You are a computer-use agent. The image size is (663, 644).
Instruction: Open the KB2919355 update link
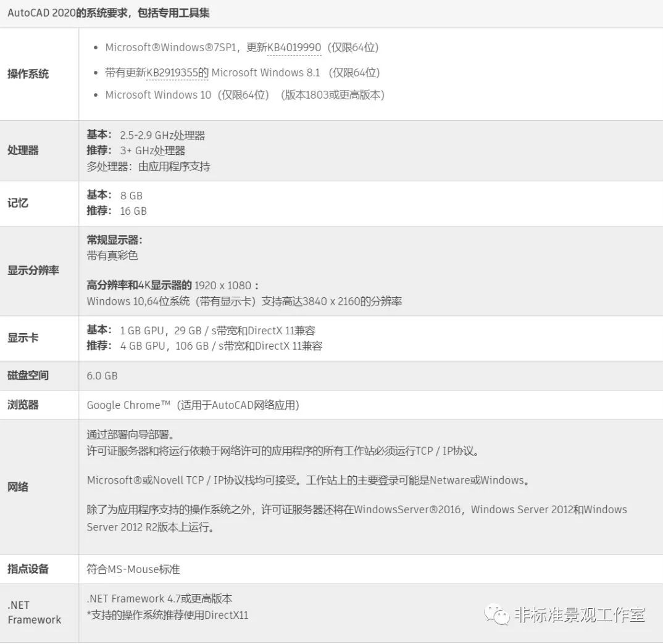[178, 73]
